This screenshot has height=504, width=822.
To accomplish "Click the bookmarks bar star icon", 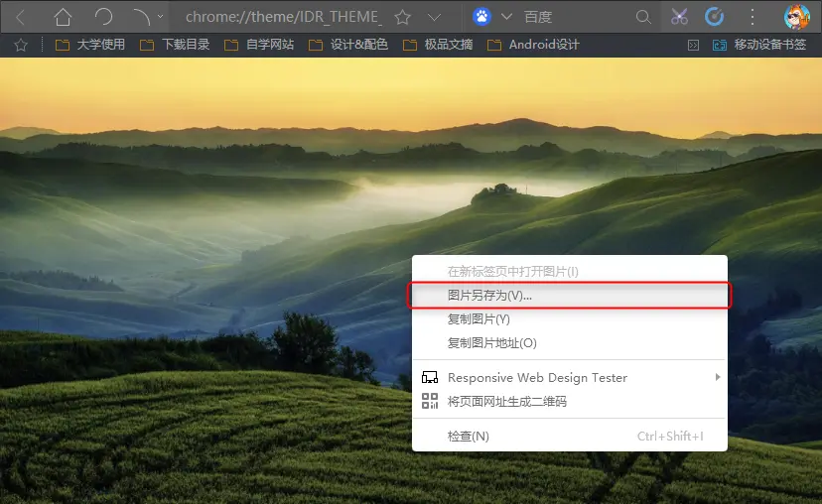I will [21, 45].
